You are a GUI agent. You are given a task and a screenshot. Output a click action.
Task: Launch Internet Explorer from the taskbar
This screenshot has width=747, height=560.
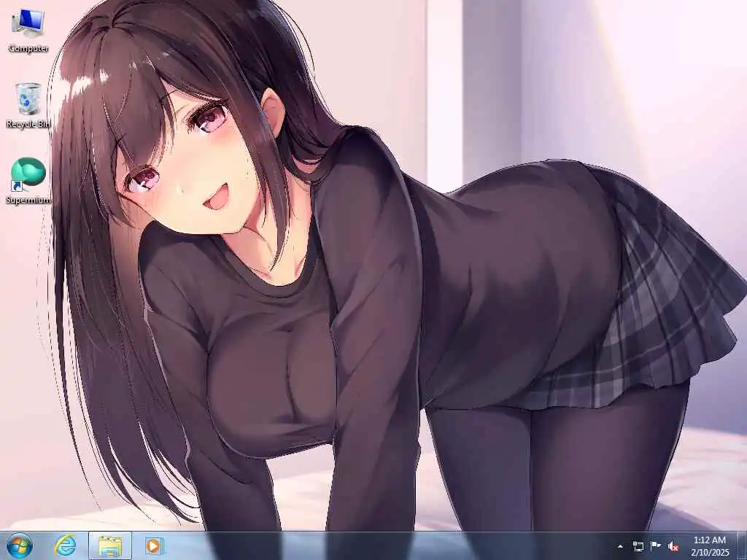(65, 545)
